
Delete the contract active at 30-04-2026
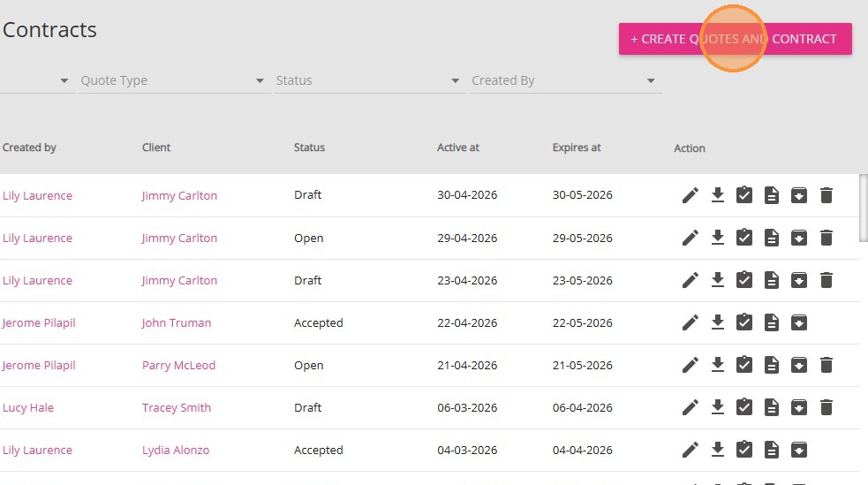coord(826,195)
